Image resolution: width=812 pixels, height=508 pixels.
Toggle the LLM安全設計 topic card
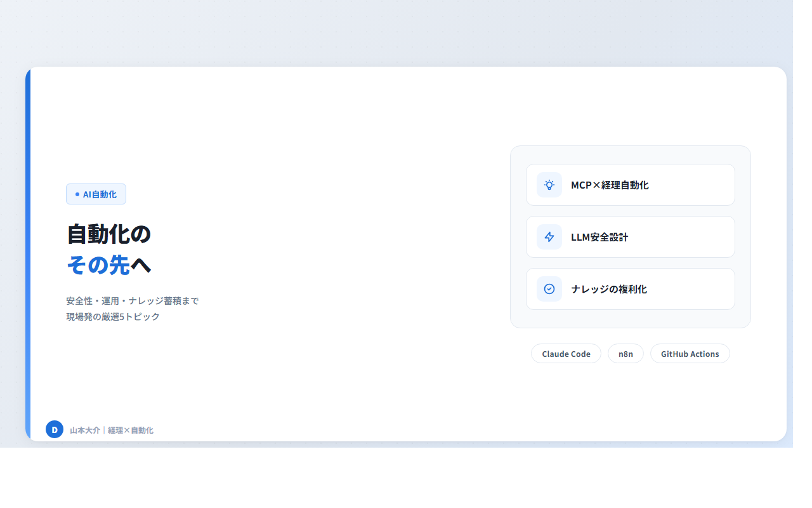coord(630,237)
